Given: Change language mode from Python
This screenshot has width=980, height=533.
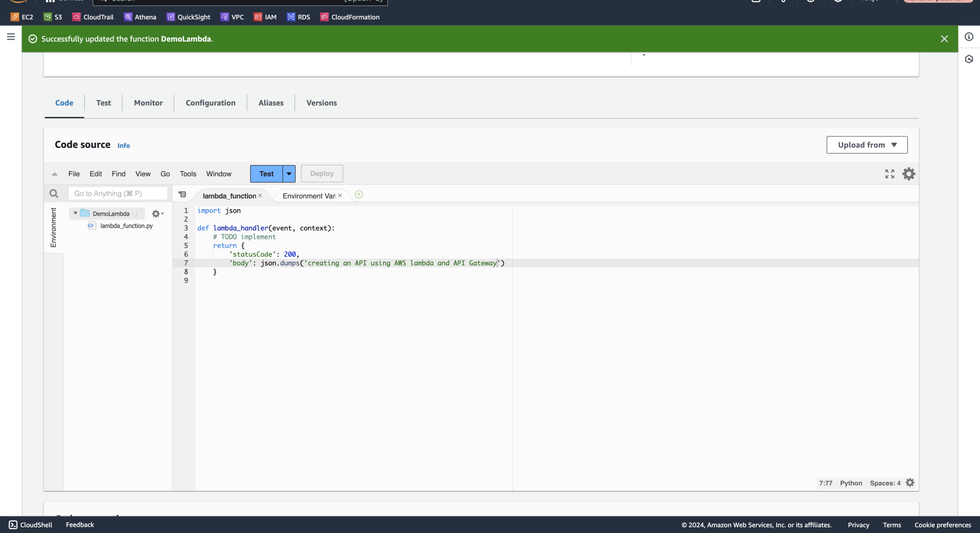Looking at the screenshot, I should coord(851,483).
